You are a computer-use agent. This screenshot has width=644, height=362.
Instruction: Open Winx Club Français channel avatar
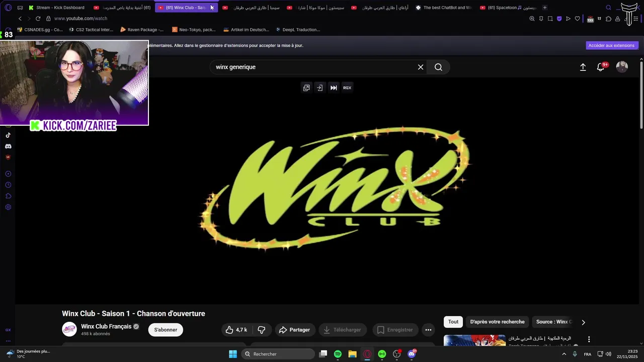69,329
